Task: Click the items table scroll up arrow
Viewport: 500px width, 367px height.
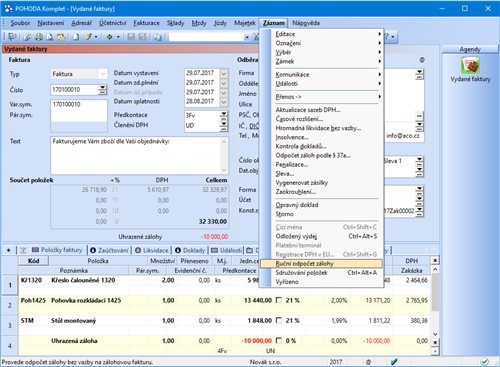Action: pyautogui.click(x=435, y=269)
